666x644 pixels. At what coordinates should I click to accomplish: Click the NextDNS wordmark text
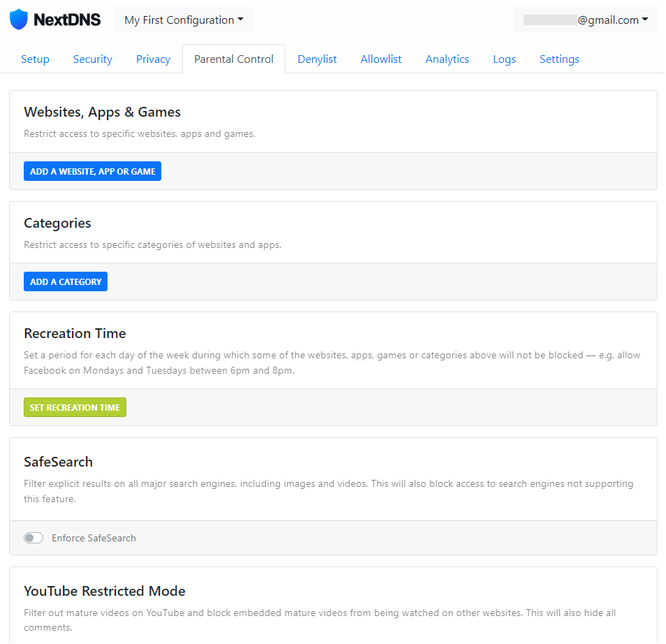[67, 20]
